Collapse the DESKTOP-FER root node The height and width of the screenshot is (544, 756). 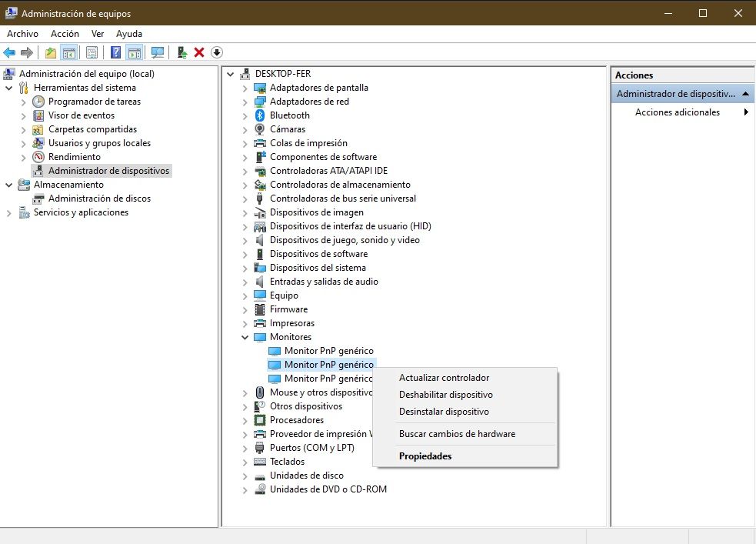tap(231, 75)
